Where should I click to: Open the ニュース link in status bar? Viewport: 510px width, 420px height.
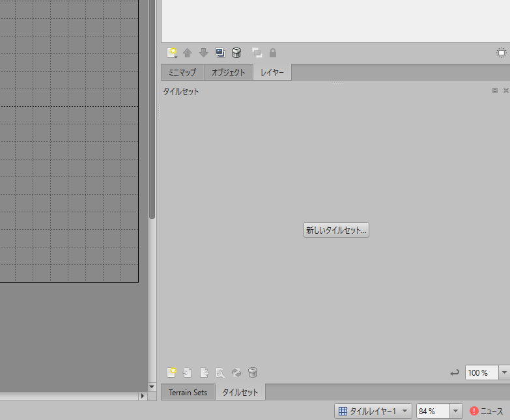click(x=492, y=411)
